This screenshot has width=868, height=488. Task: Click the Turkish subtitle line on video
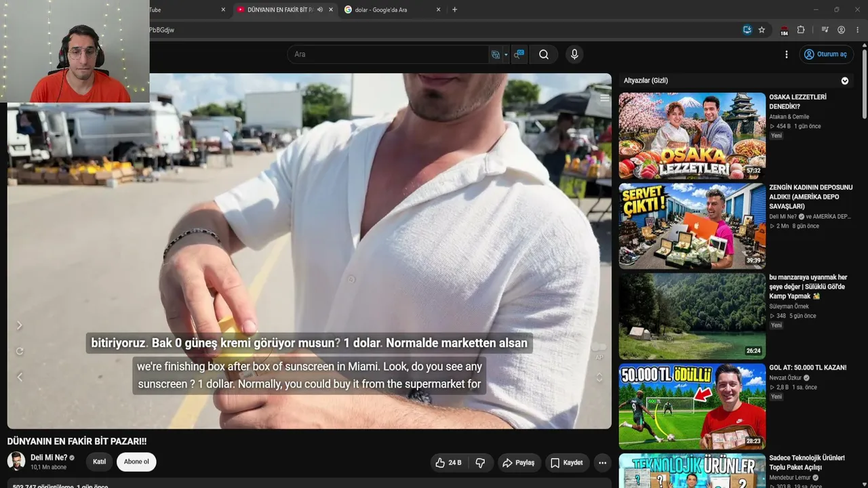(x=309, y=343)
